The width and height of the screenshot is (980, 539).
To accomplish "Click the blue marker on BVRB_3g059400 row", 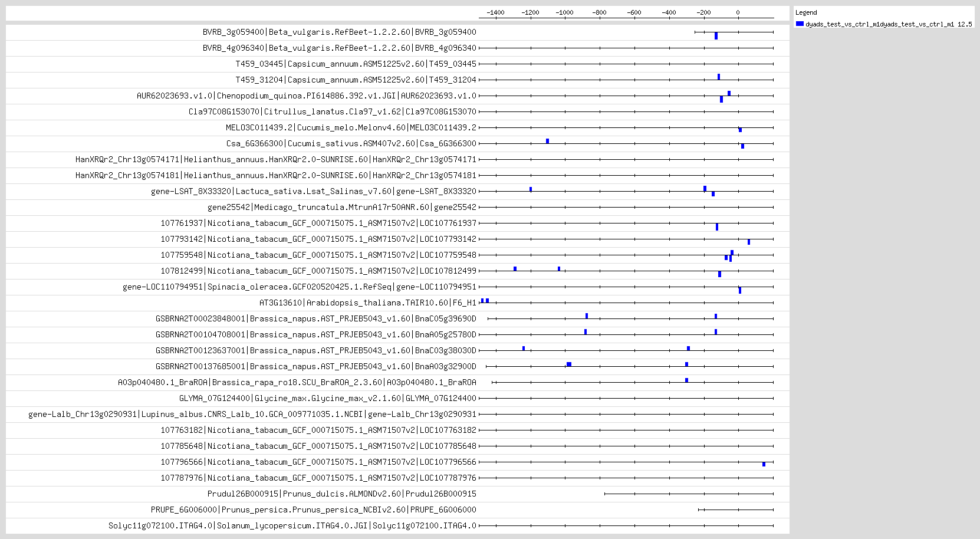I will (x=716, y=36).
